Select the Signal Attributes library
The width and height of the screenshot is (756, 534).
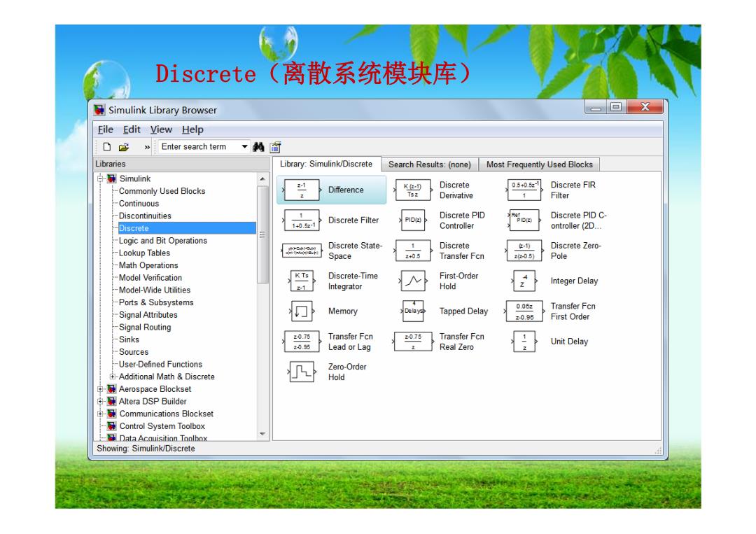click(148, 315)
